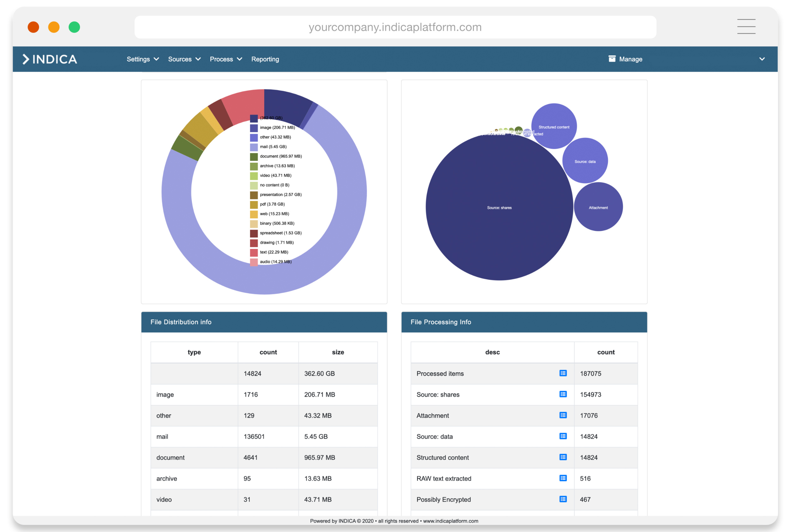The width and height of the screenshot is (790, 532).
Task: Click the www.indicaplatform.com footer link
Action: [x=450, y=521]
